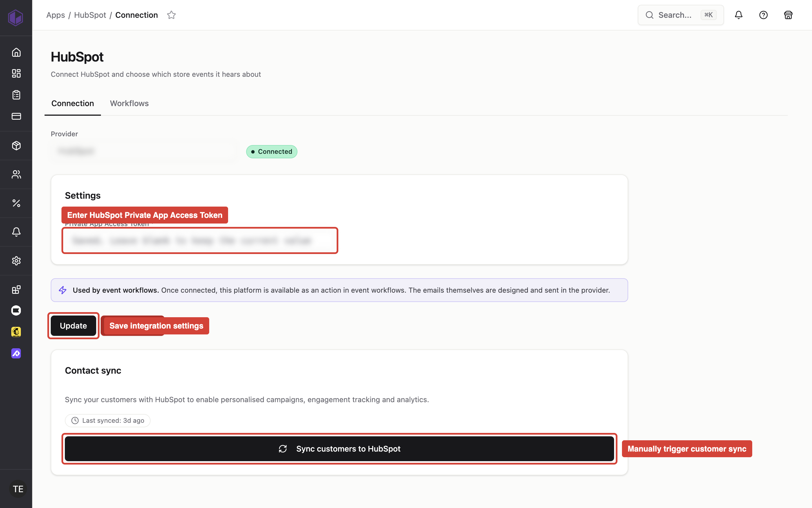Click the 'Last synced: 3d ago' badge
Image resolution: width=812 pixels, height=508 pixels.
[x=107, y=420]
